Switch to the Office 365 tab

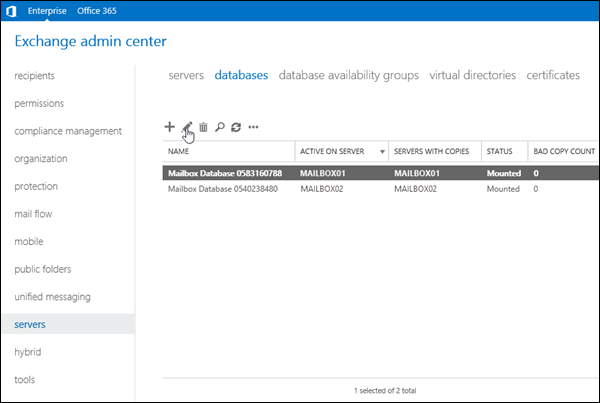(x=97, y=11)
